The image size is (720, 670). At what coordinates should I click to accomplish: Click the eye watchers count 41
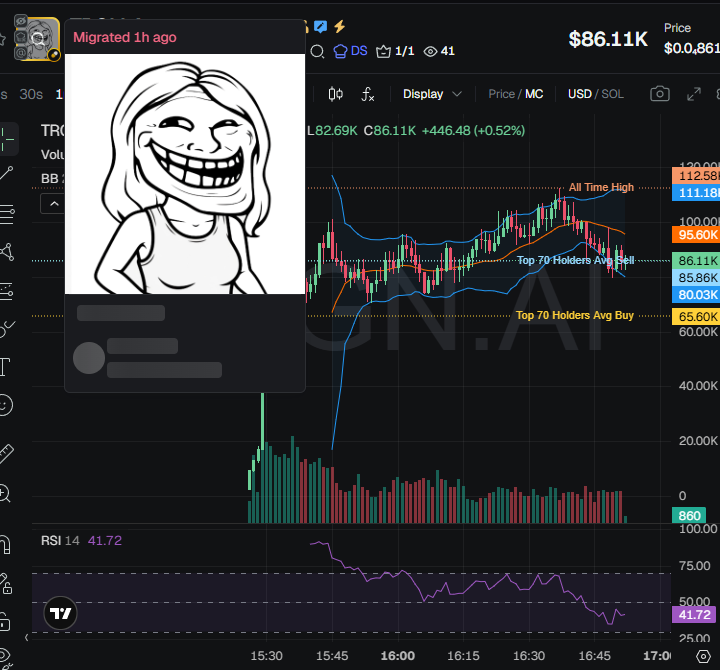(439, 51)
